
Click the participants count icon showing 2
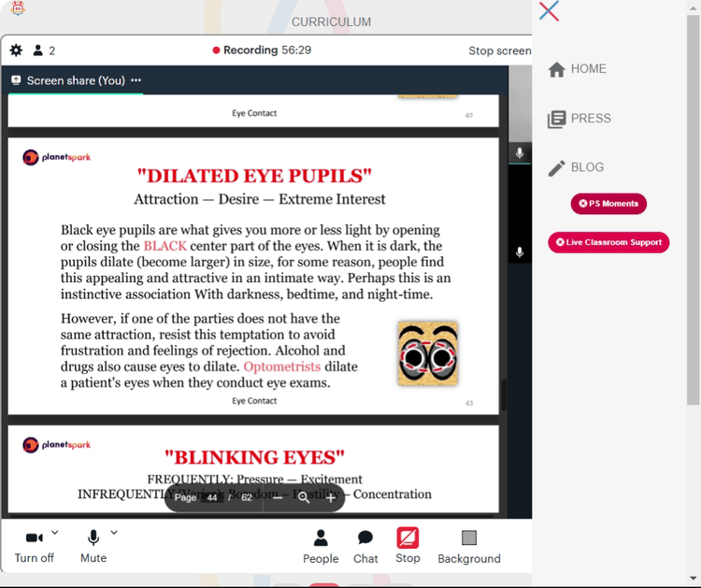[44, 50]
